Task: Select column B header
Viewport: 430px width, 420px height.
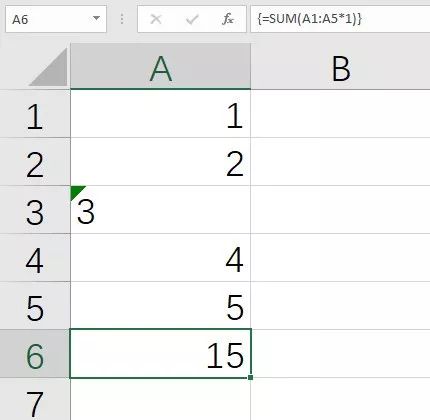Action: (340, 67)
